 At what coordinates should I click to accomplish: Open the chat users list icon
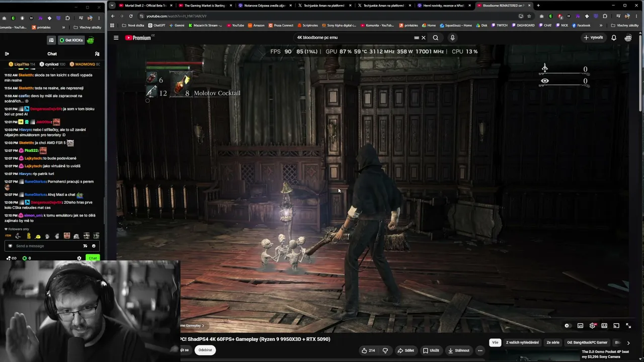coord(97,54)
